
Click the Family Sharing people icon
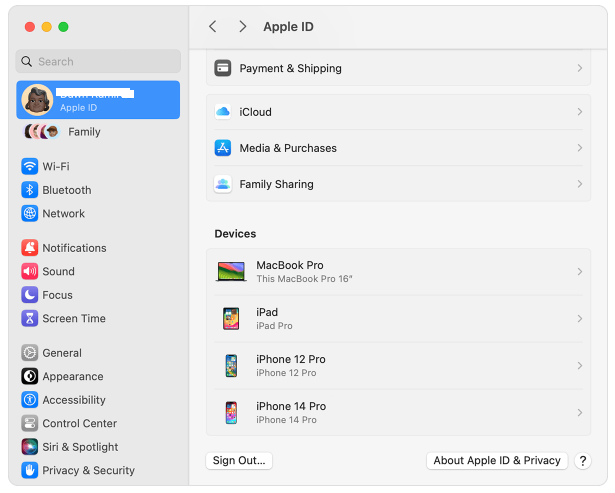tap(223, 184)
